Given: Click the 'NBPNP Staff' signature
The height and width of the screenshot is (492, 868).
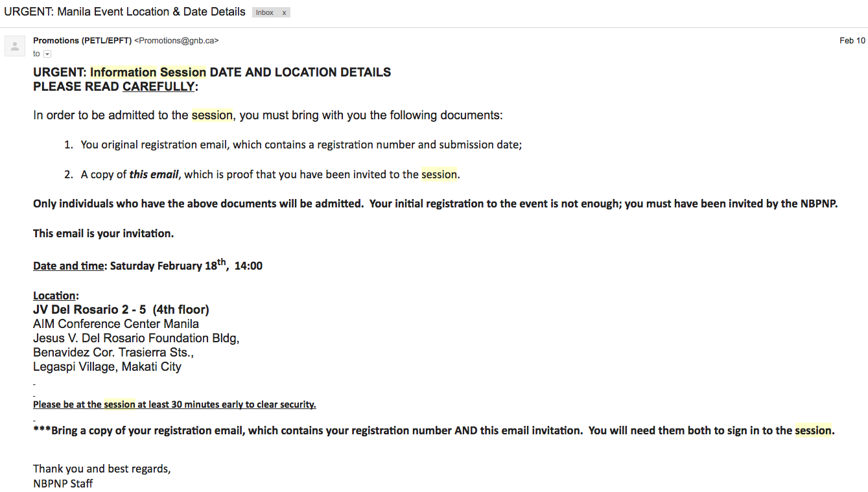Looking at the screenshot, I should pyautogui.click(x=63, y=484).
